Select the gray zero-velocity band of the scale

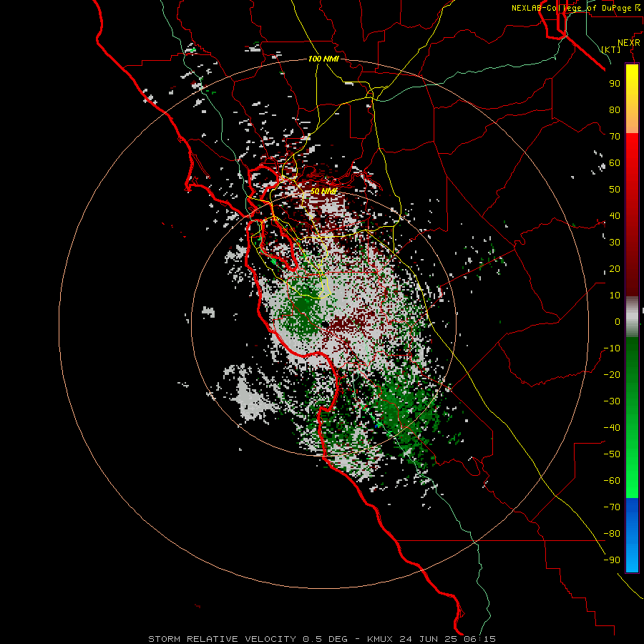[632, 317]
